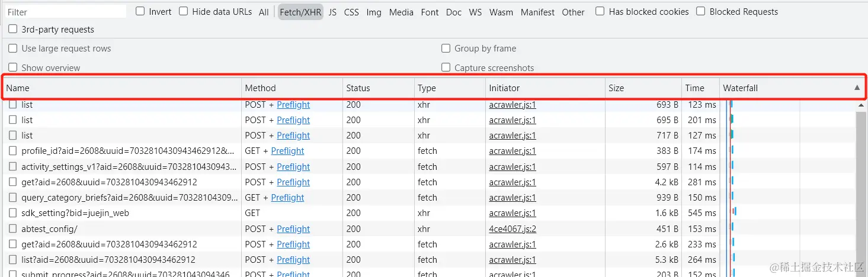The height and width of the screenshot is (277, 868).
Task: Click the file icon of query_category_briefs request
Action: (x=13, y=197)
